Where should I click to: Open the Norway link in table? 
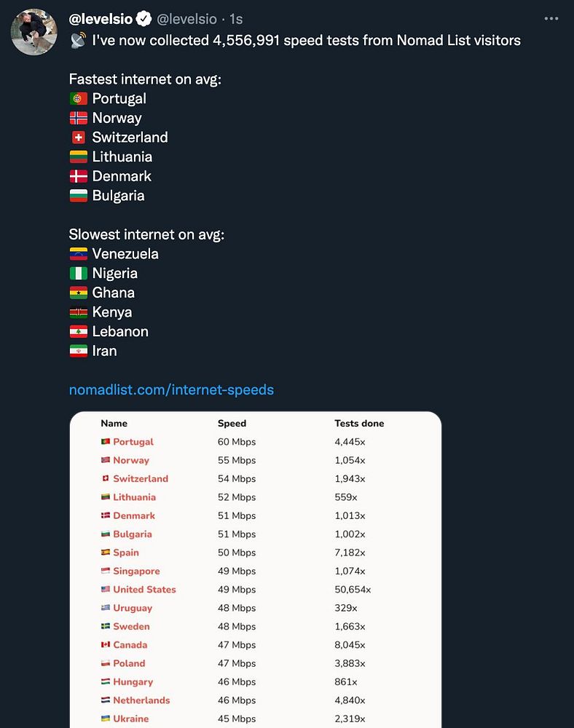point(131,460)
